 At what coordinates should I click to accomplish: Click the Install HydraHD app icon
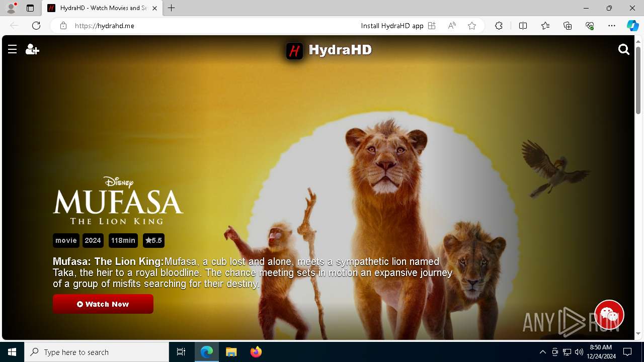(x=431, y=26)
